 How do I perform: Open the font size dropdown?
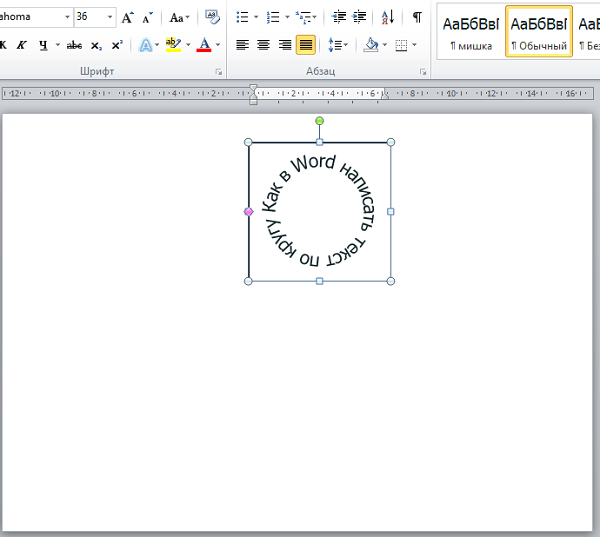(110, 17)
